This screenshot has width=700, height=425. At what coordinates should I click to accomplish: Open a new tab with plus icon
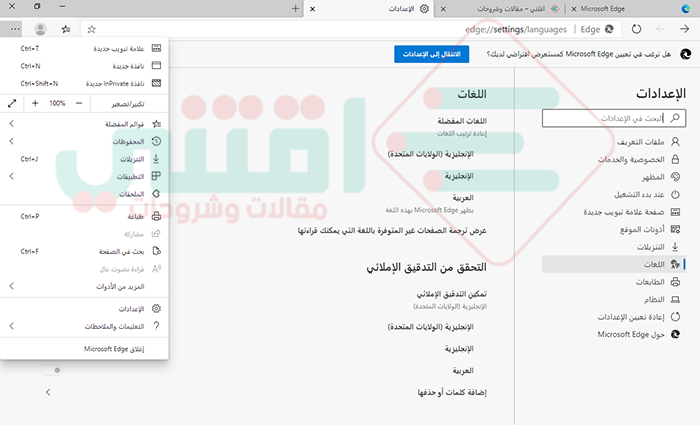(x=295, y=8)
